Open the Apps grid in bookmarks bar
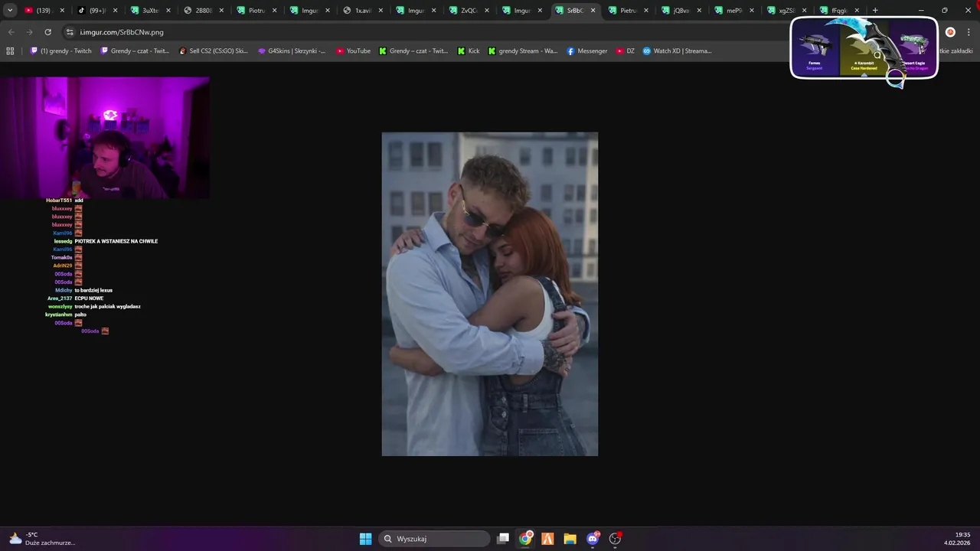This screenshot has height=551, width=980. click(x=10, y=51)
